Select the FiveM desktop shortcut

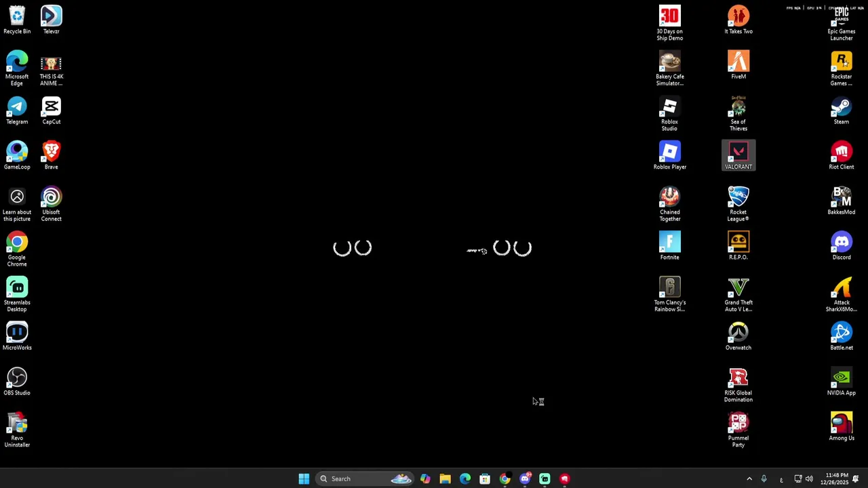[738, 65]
